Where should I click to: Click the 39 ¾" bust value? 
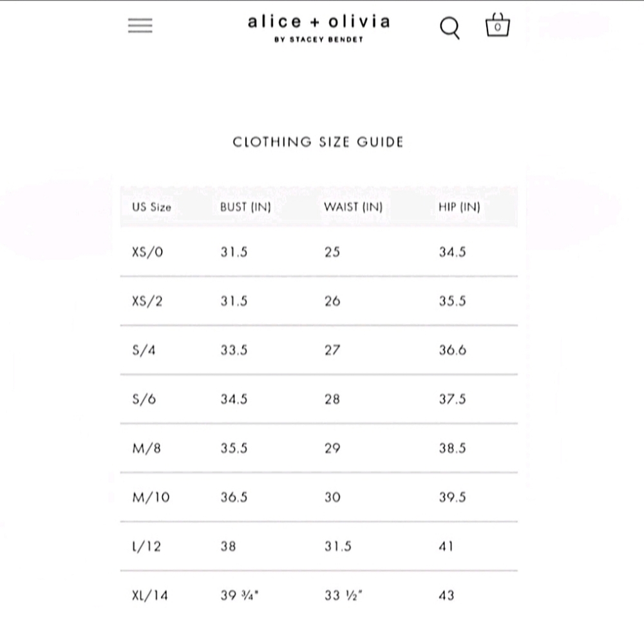coord(240,595)
